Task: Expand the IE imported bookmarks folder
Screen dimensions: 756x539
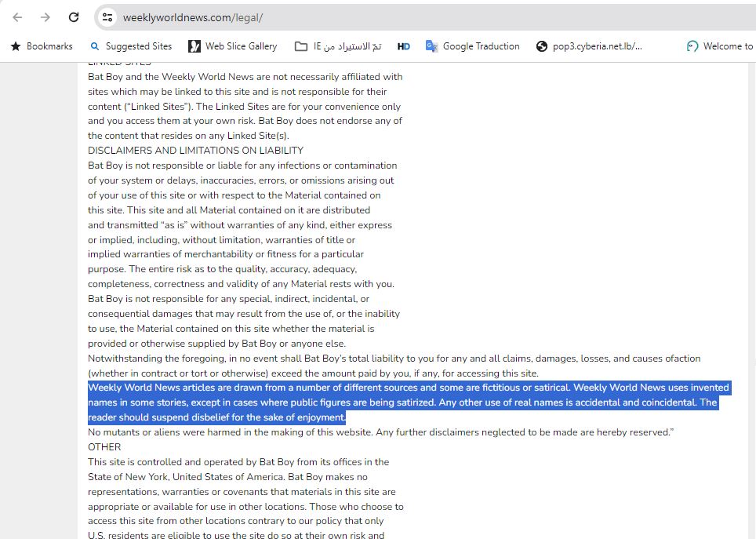Action: (338, 46)
